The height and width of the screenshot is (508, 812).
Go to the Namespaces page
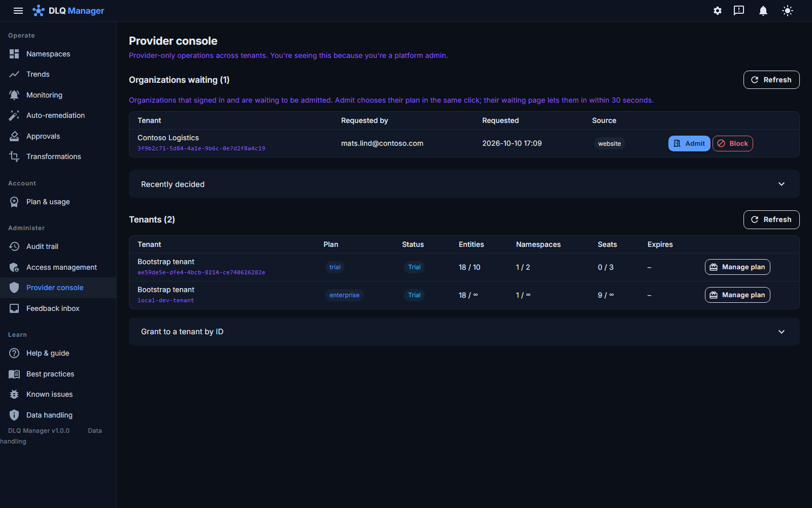pyautogui.click(x=58, y=54)
